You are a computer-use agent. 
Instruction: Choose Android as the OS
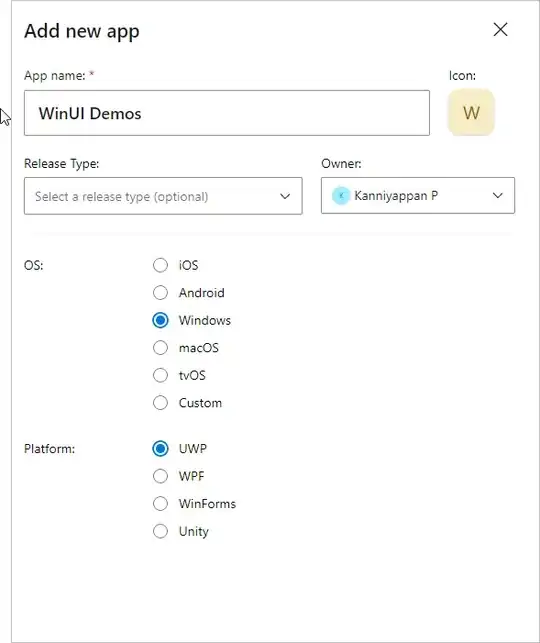[x=160, y=292]
